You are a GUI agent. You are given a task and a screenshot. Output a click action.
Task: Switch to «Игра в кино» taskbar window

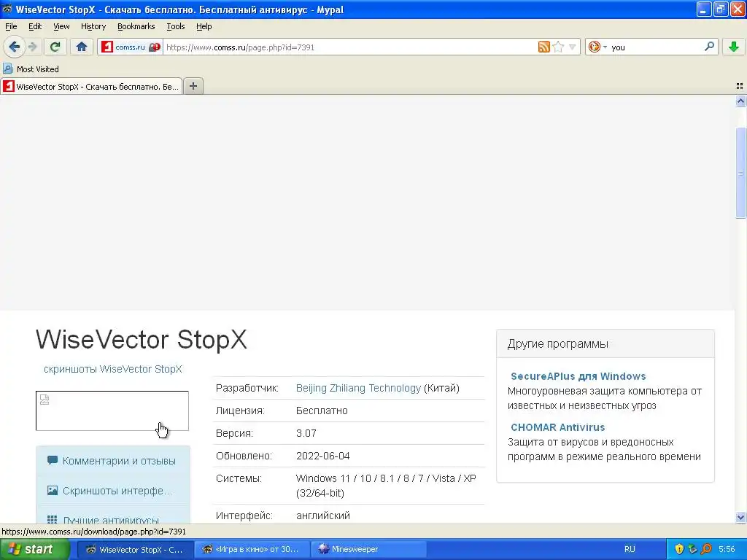251,549
